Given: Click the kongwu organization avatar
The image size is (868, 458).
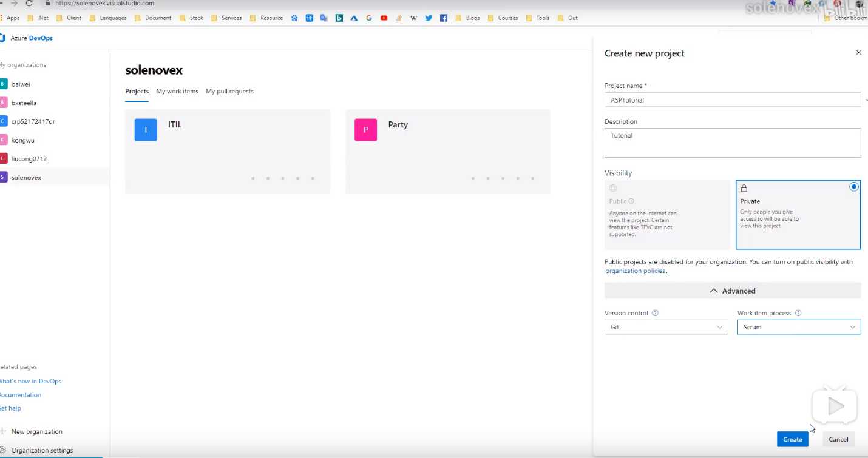Looking at the screenshot, I should click(3, 140).
